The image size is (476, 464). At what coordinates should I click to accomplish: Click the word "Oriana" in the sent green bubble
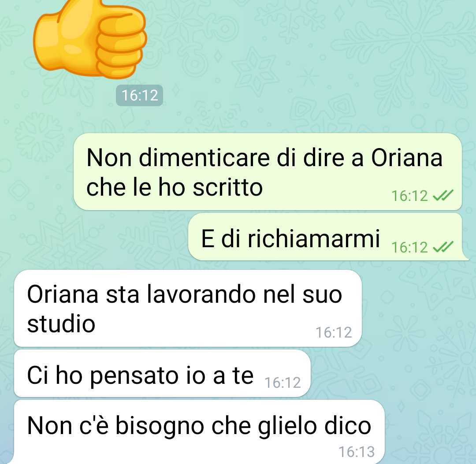tap(407, 158)
